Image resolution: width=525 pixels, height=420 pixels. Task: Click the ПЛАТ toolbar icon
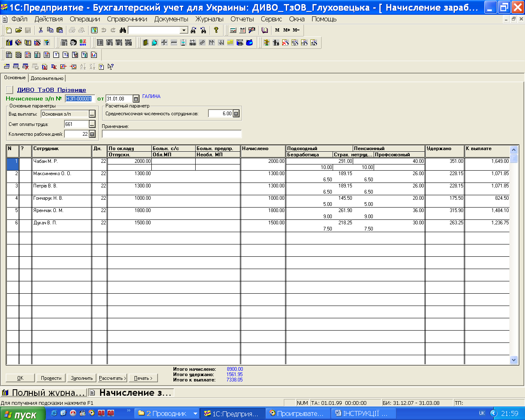pos(128,43)
